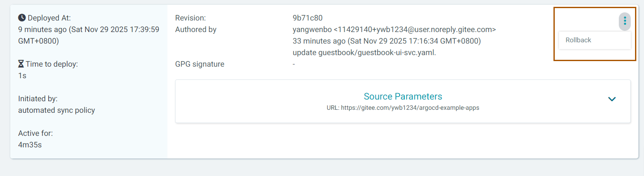Click the GPG signature label
This screenshot has width=644, height=176.
[x=199, y=64]
